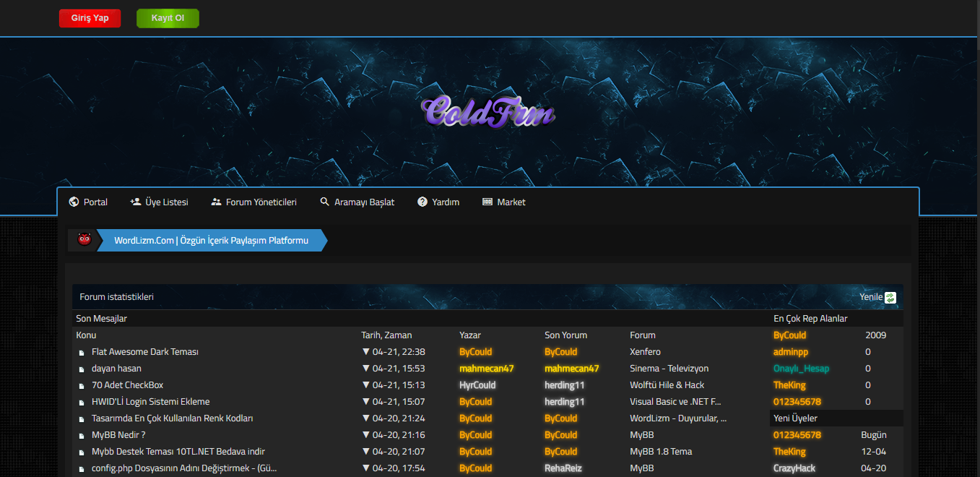Click the arrow next to 04-20, 21:16
Screen dimensions: 980x477
(x=365, y=435)
